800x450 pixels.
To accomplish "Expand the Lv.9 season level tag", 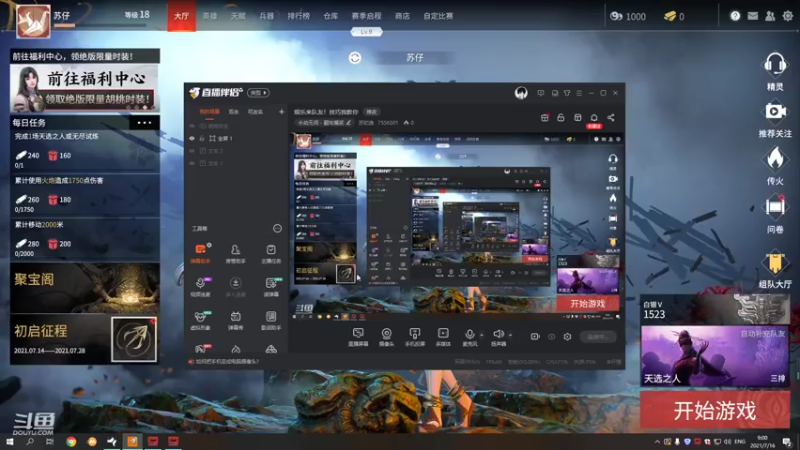I will pyautogui.click(x=366, y=32).
